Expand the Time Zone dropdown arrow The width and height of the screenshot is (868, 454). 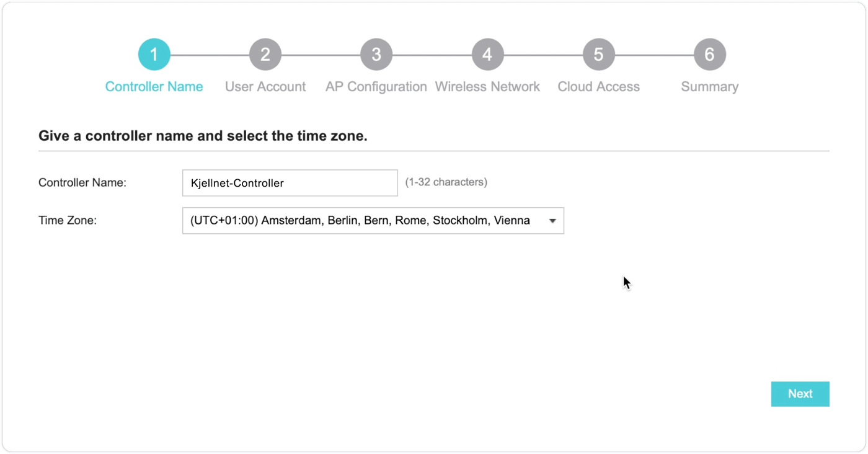point(552,221)
